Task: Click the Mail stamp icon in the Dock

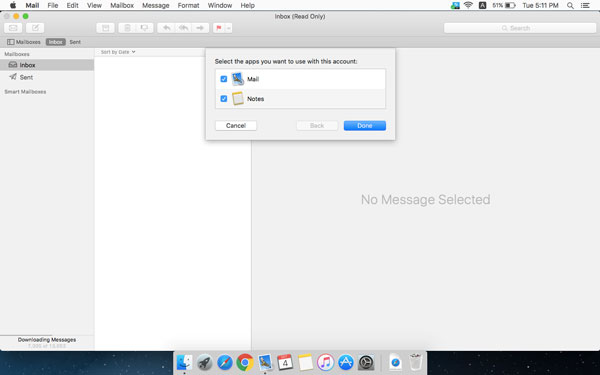Action: (265, 362)
